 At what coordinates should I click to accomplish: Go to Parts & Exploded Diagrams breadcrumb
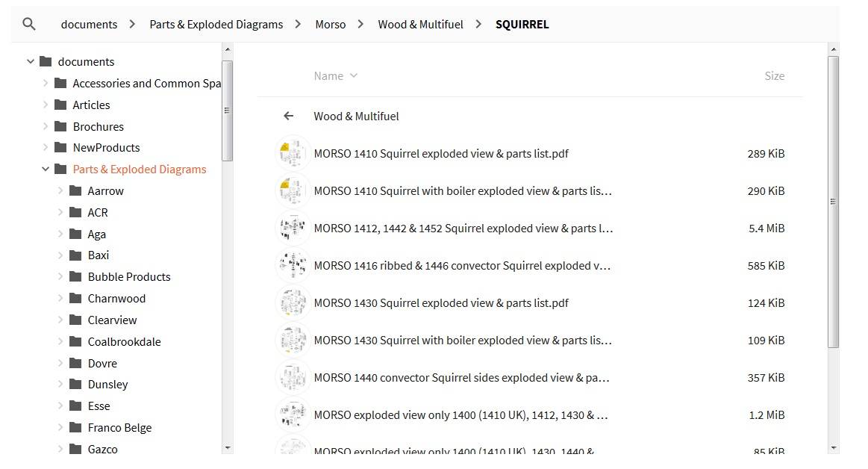[x=216, y=25]
